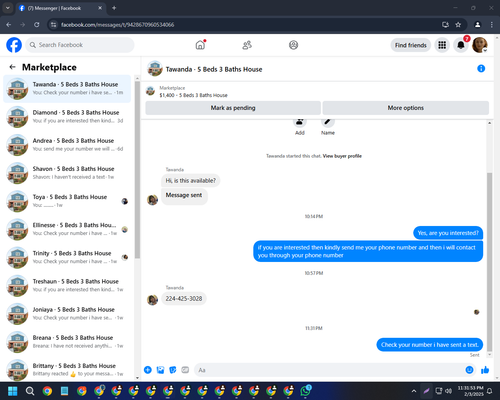Click Find friends button
The width and height of the screenshot is (500, 400).
click(411, 45)
